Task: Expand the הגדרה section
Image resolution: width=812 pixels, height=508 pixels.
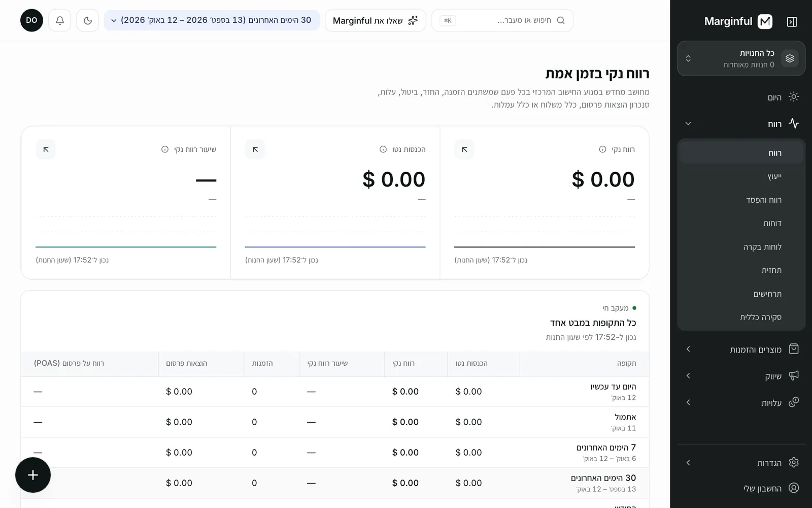Action: [741, 463]
